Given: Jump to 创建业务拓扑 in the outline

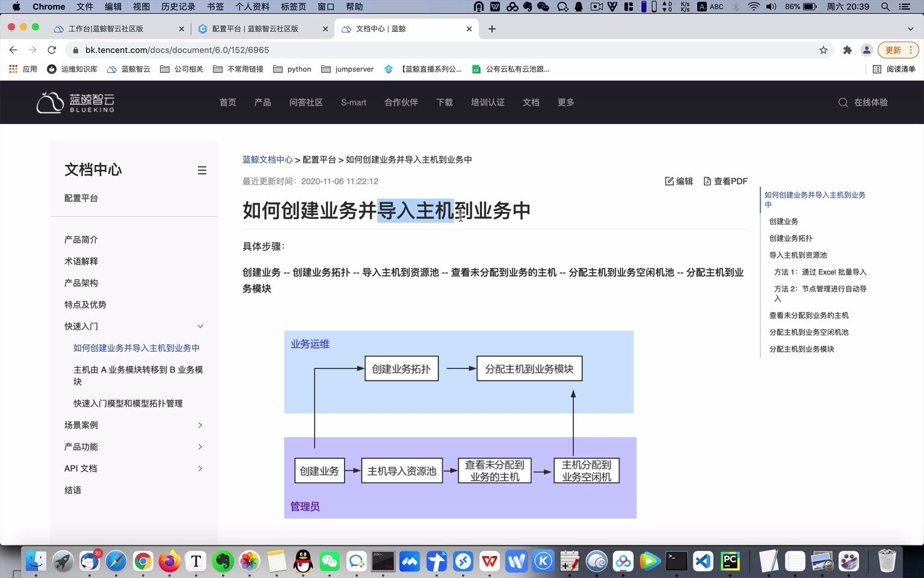Looking at the screenshot, I should pos(791,238).
